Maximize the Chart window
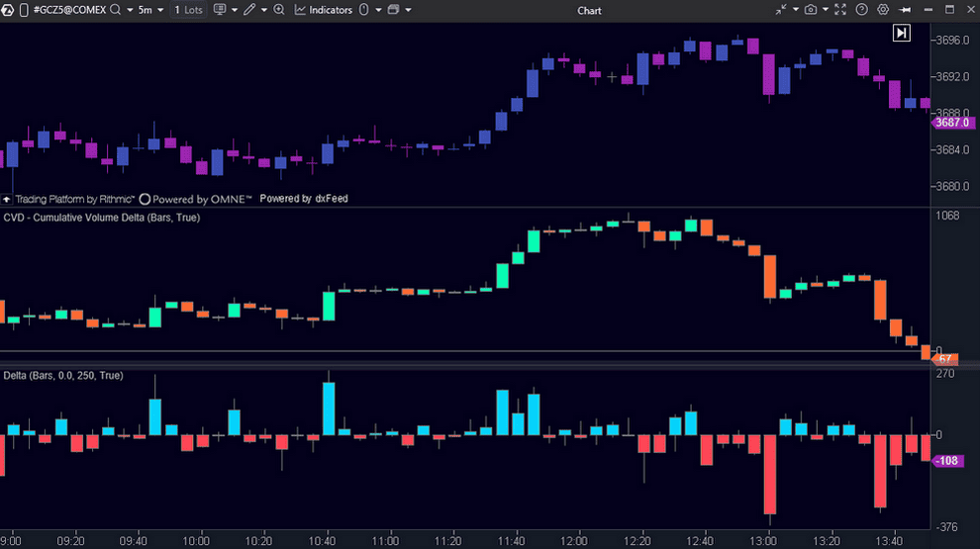Viewport: 980px width, 549px height. click(x=950, y=9)
